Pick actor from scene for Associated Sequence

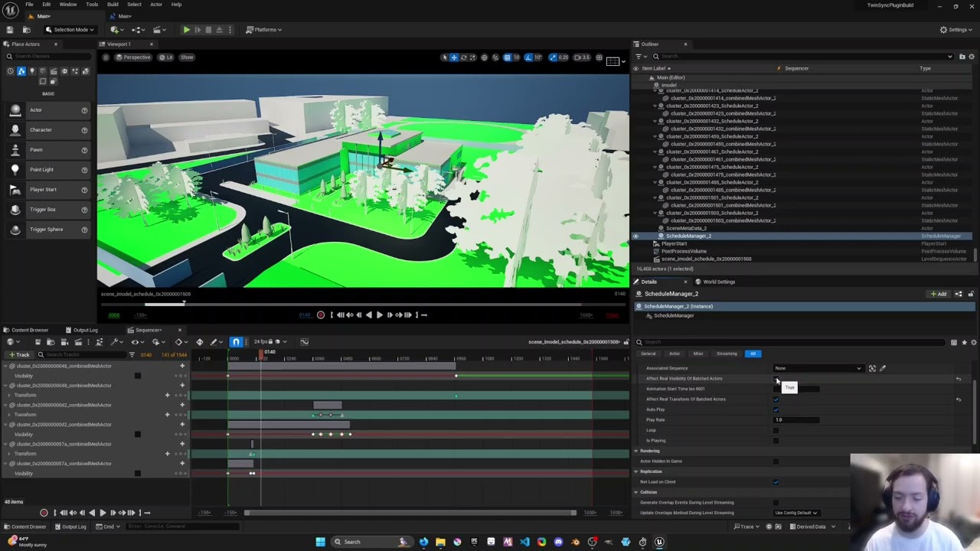tap(872, 369)
